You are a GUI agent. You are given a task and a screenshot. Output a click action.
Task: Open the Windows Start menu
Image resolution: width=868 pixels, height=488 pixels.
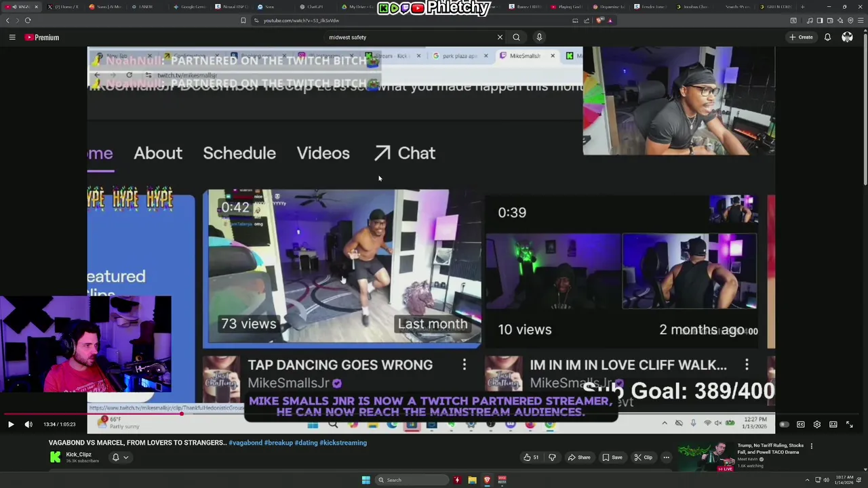tap(366, 480)
